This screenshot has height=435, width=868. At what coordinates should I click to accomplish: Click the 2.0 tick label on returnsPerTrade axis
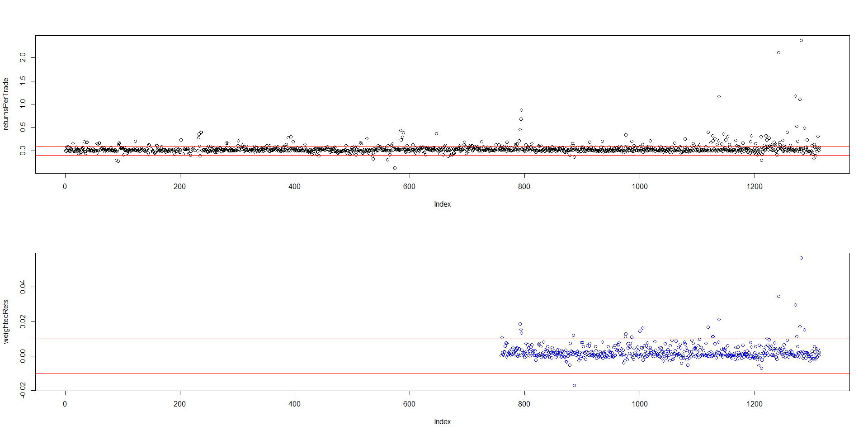pyautogui.click(x=23, y=57)
